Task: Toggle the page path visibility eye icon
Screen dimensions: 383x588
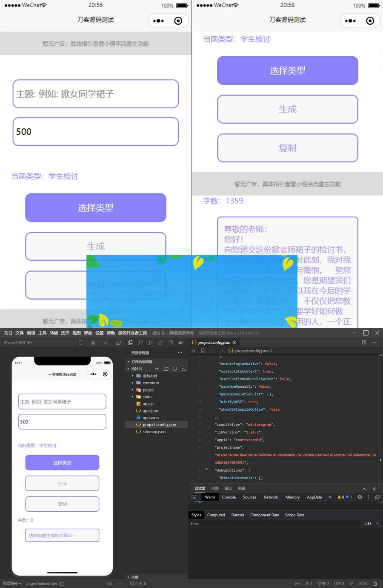Action: 109,583
